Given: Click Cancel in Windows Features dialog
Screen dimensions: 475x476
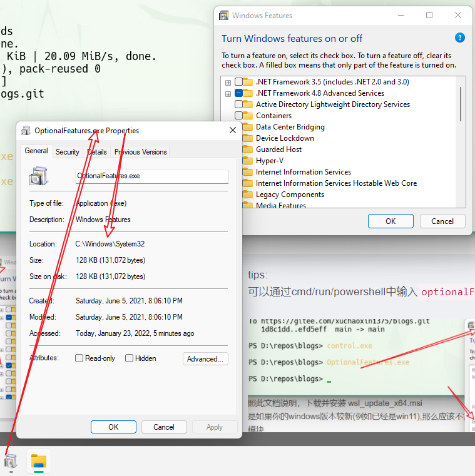Looking at the screenshot, I should [442, 221].
